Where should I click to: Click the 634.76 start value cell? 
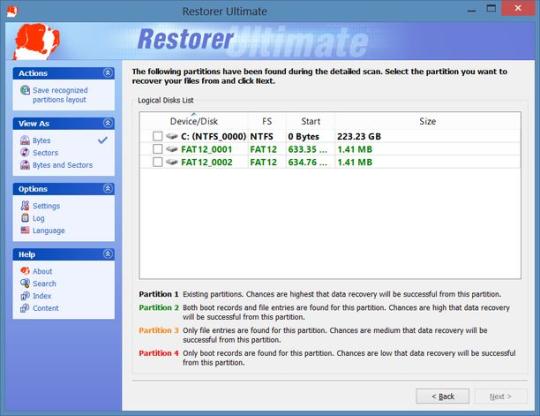pos(308,162)
